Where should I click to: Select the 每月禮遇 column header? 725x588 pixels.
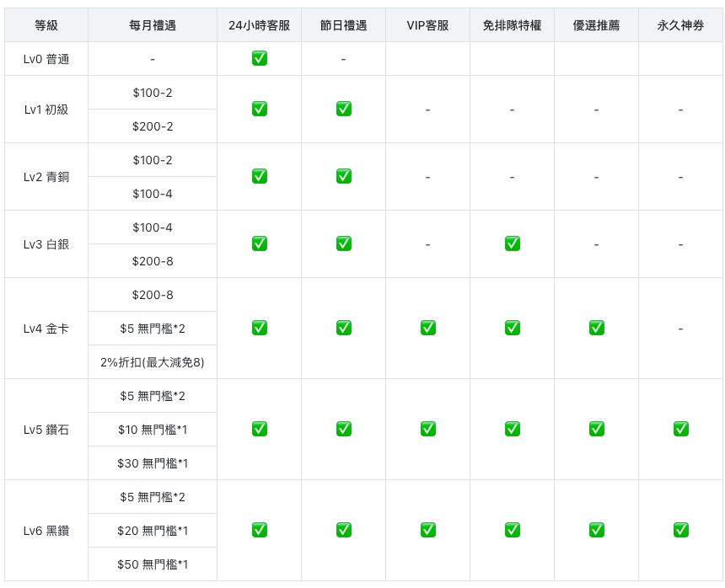[x=153, y=25]
